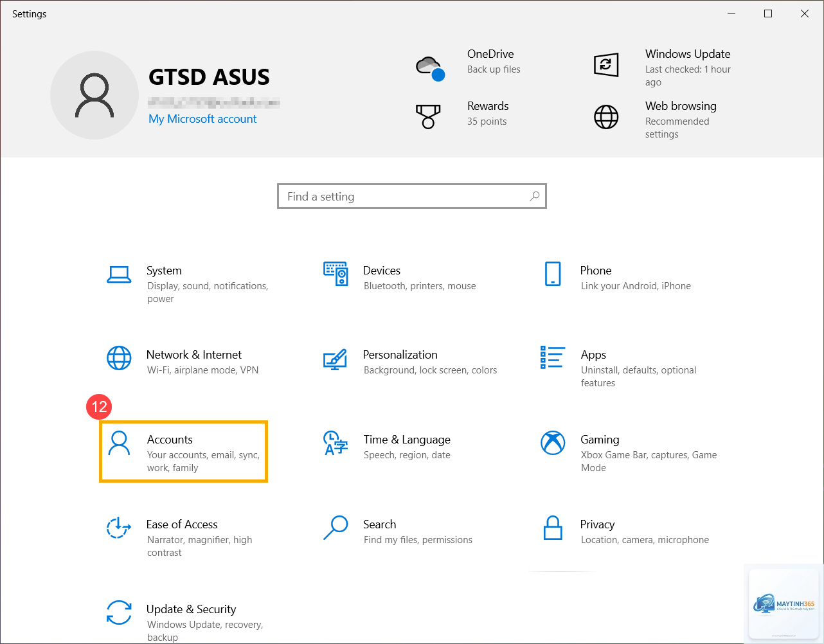Screen dimensions: 824x644
Task: Click the magnifier icon in search box
Action: (535, 196)
